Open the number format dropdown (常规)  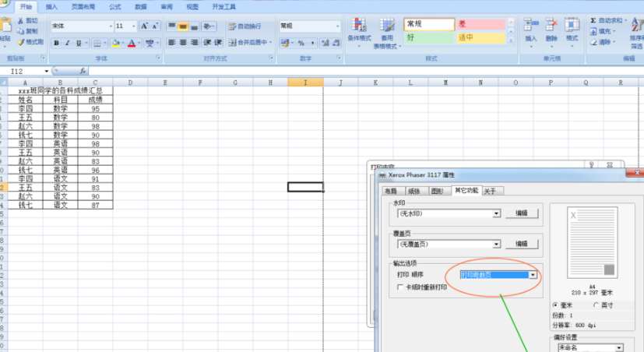(x=338, y=26)
